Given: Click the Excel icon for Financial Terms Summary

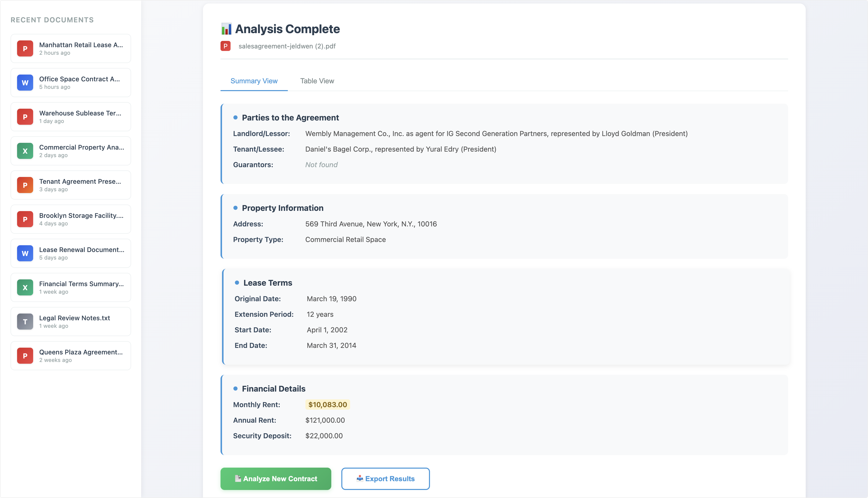Looking at the screenshot, I should 25,288.
